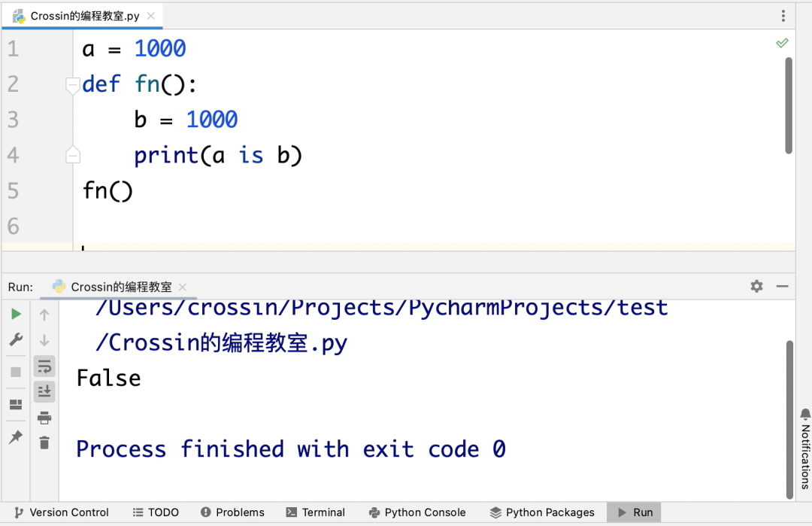812x526 pixels.
Task: Pin the Run tab with pin icon
Action: coord(16,437)
